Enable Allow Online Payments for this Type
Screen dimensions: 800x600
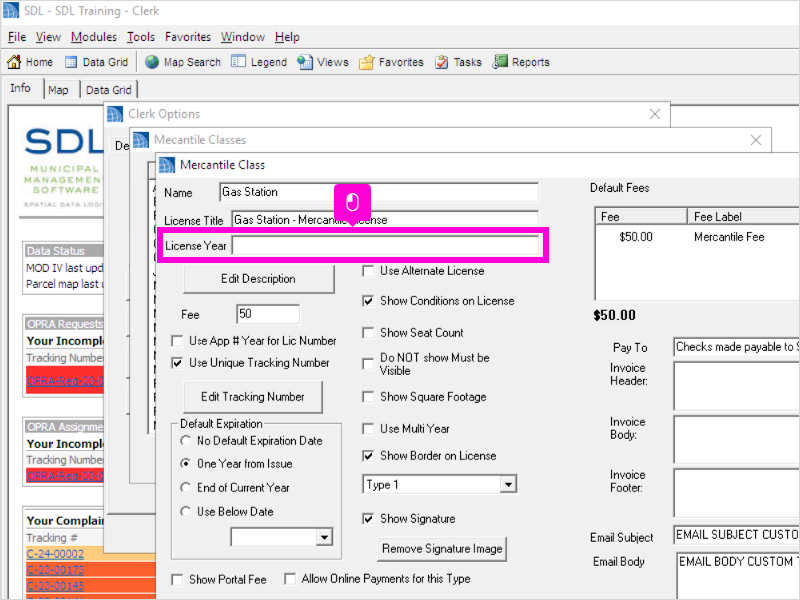[x=290, y=579]
